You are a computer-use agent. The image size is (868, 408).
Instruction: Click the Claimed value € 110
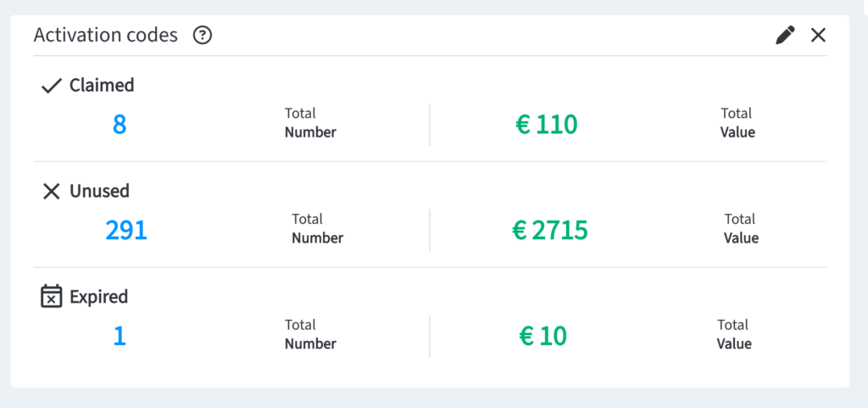point(547,125)
